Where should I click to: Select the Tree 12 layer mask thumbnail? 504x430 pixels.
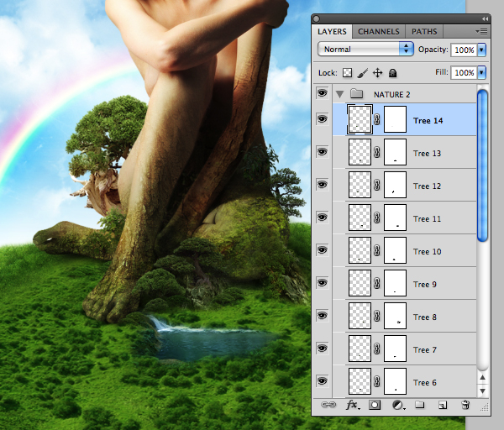(395, 185)
